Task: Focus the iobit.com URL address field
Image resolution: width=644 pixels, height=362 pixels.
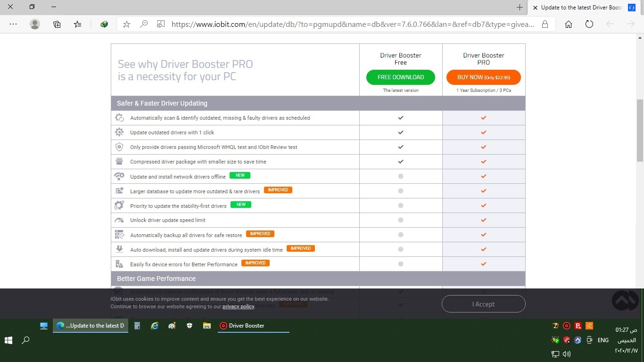Action: pyautogui.click(x=353, y=24)
